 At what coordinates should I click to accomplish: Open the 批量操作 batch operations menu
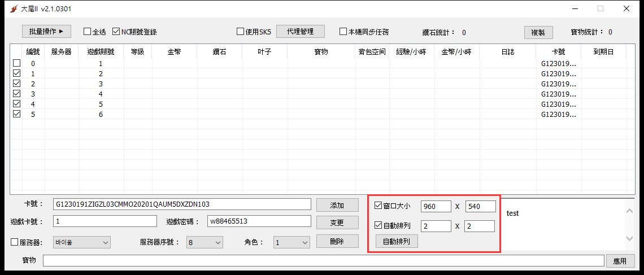[50, 31]
